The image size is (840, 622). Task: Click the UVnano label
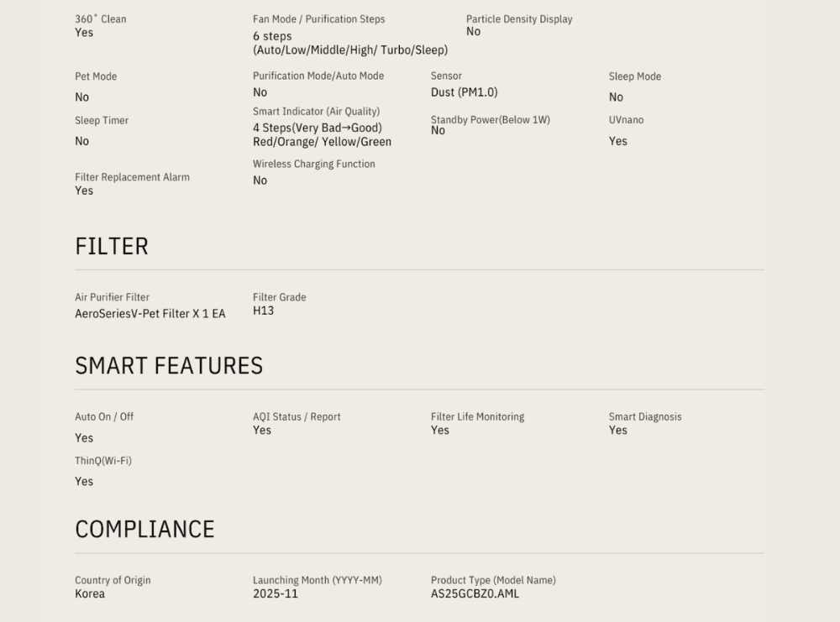pyautogui.click(x=626, y=120)
